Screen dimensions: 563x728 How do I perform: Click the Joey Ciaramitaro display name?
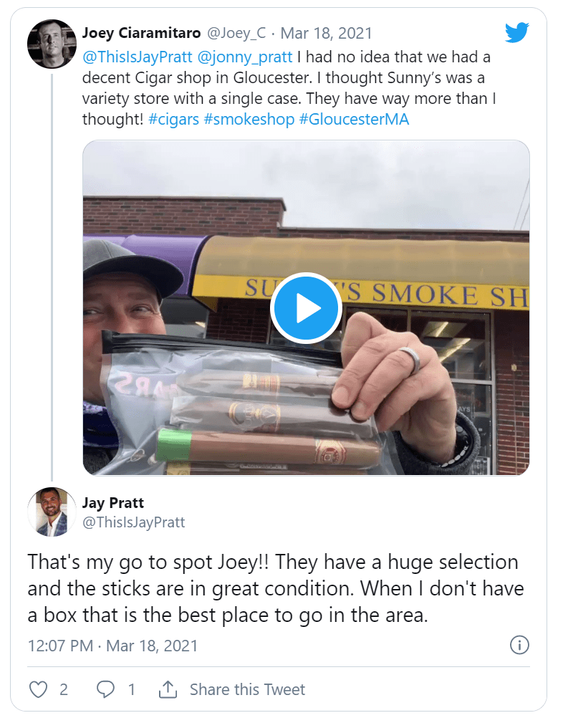point(141,33)
